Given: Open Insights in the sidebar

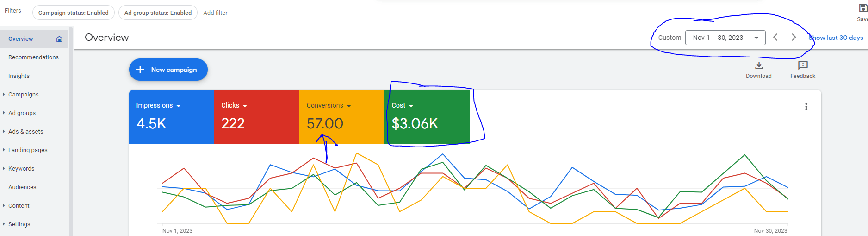Looking at the screenshot, I should (19, 76).
